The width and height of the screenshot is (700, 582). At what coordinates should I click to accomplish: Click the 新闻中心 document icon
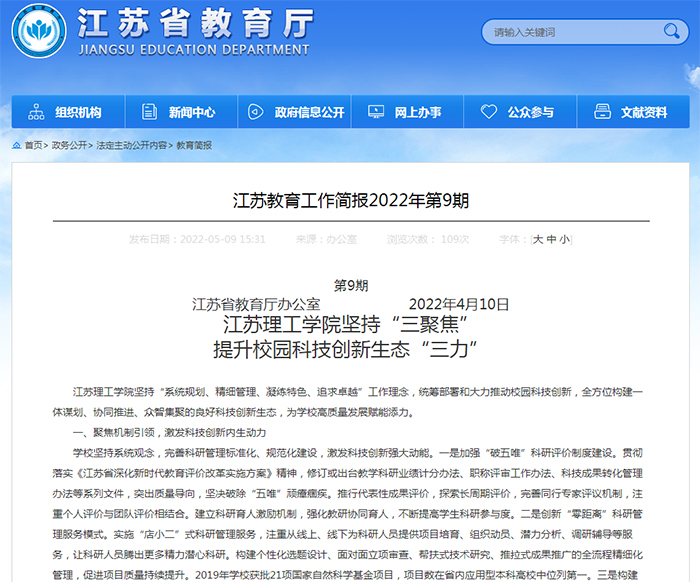coord(149,112)
